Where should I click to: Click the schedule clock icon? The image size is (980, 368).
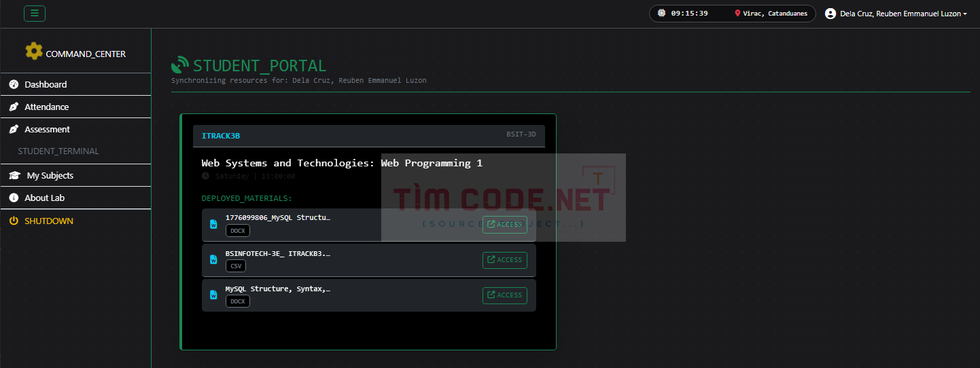pyautogui.click(x=206, y=176)
